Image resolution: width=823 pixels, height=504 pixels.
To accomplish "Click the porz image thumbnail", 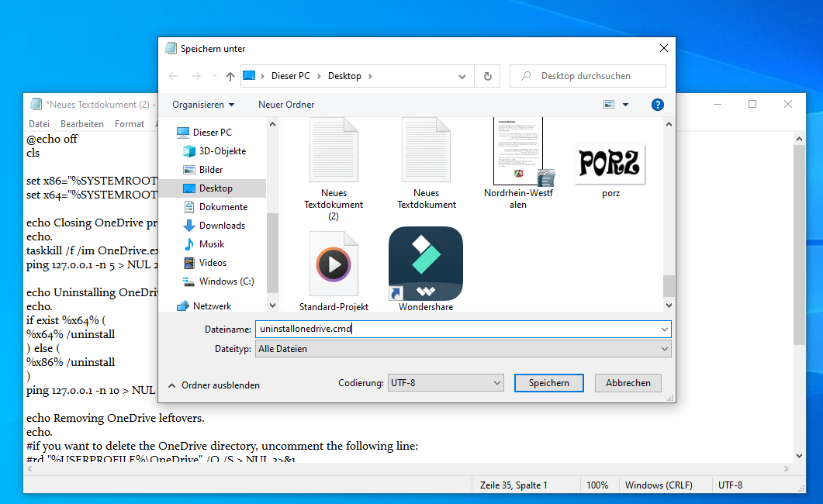I will pos(610,164).
